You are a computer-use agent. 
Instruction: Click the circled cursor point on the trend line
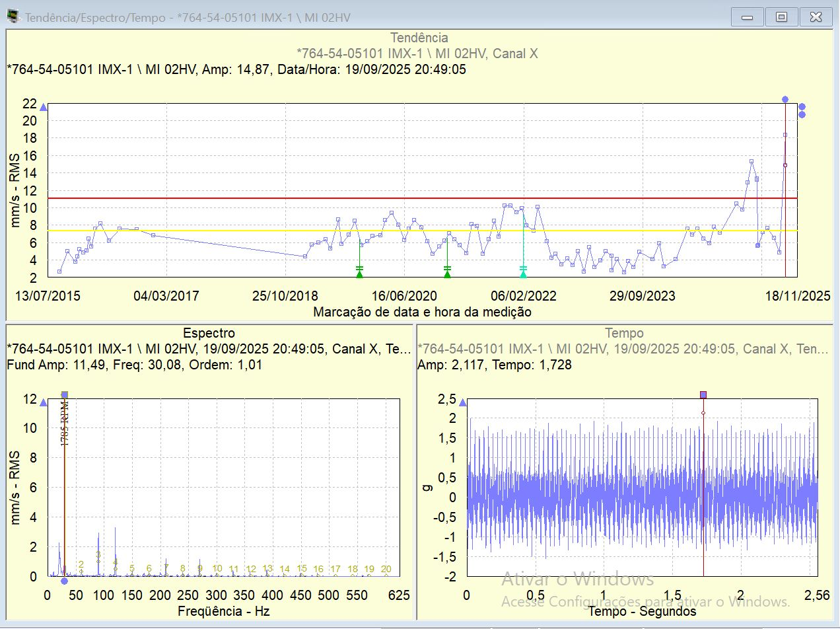pos(785,165)
